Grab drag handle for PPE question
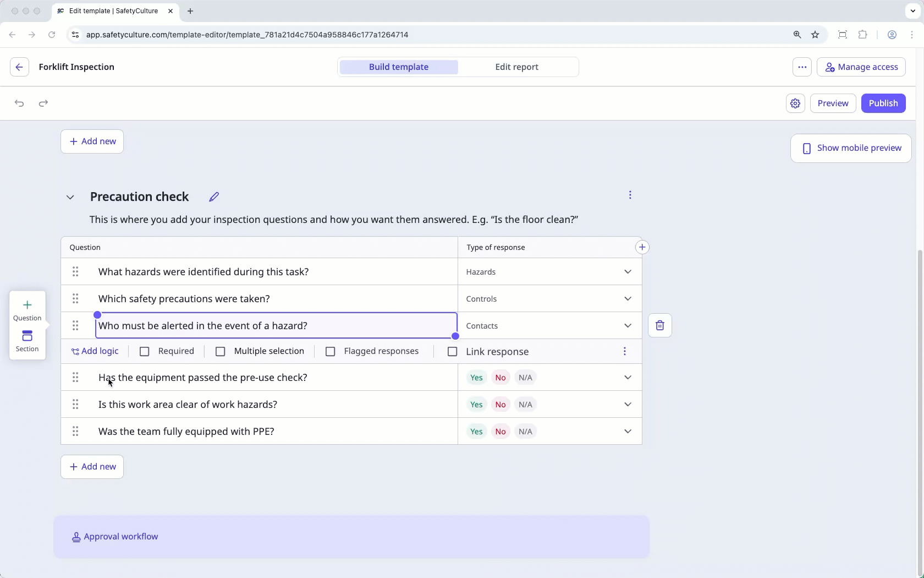 (x=75, y=432)
